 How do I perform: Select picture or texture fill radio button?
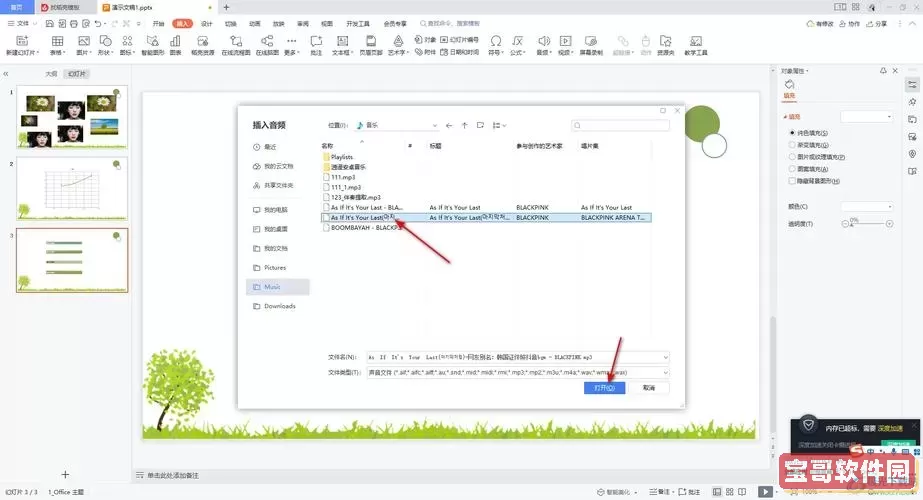pyautogui.click(x=792, y=157)
